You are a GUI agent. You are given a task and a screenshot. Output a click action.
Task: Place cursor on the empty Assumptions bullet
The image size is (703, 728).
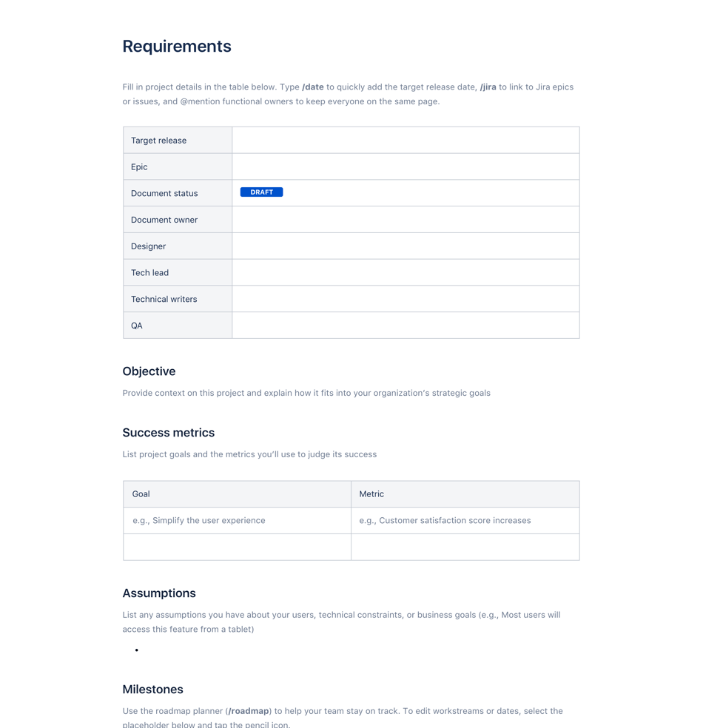(148, 650)
